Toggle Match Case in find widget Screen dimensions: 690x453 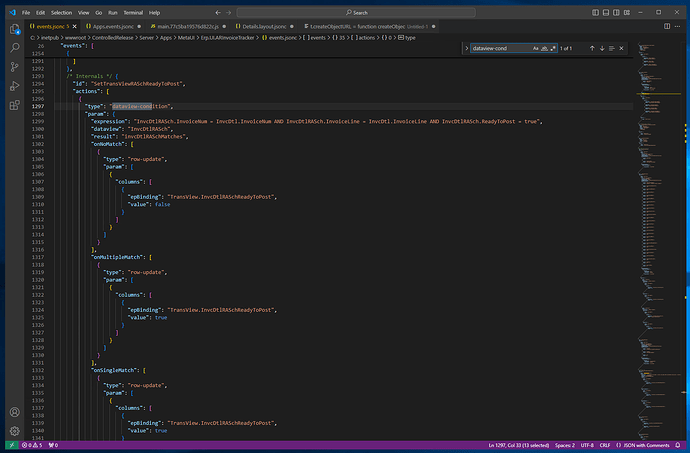(536, 48)
